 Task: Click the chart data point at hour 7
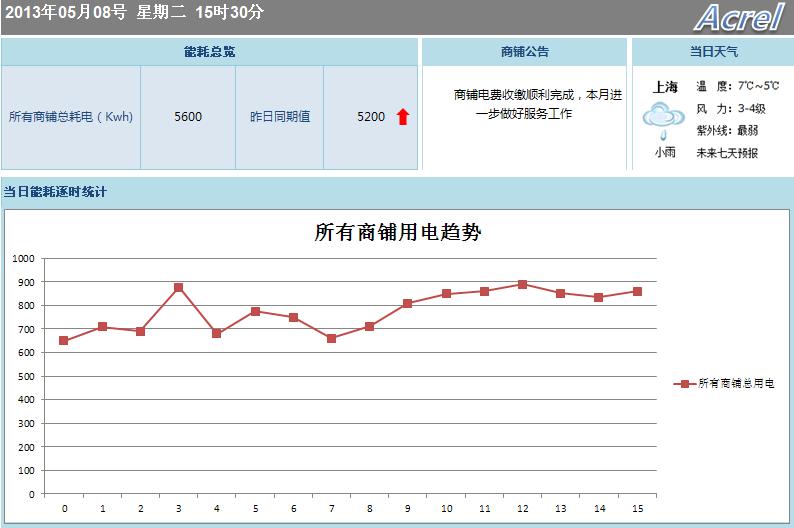pyautogui.click(x=332, y=339)
